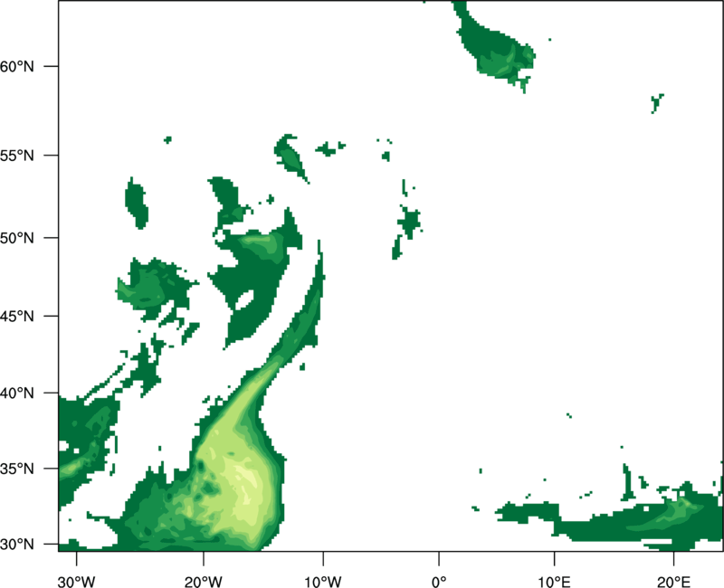This screenshot has height=588, width=724.
Task: Click the 45°N latitude label
Action: [16, 316]
